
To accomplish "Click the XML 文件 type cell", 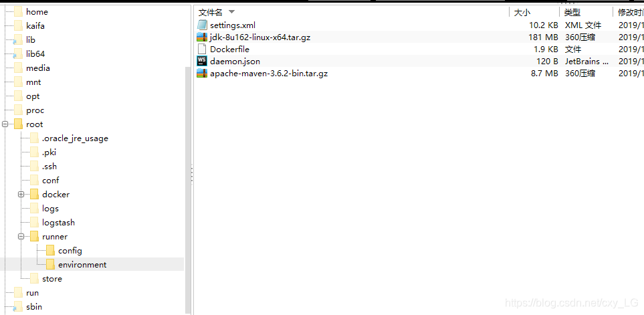I will pos(583,25).
